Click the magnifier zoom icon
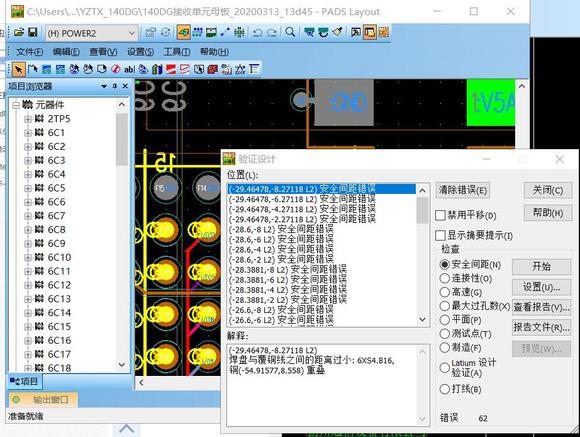 coord(290,33)
